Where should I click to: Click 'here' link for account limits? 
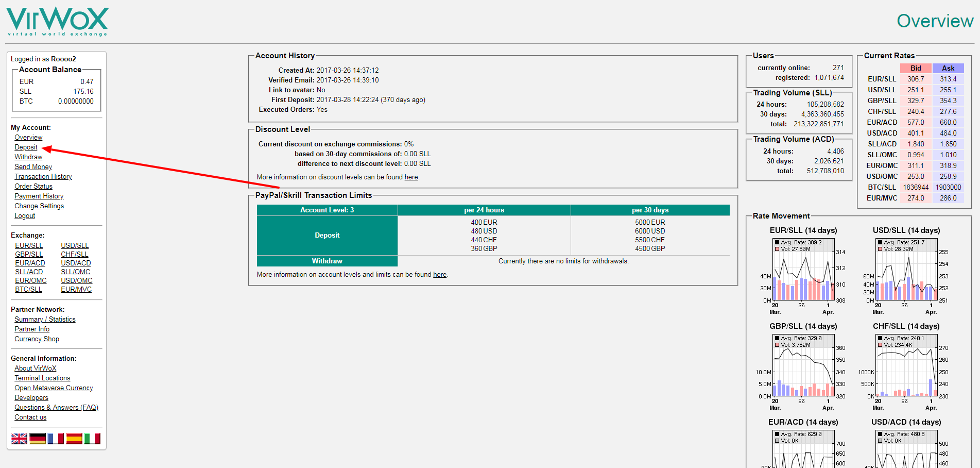tap(440, 275)
